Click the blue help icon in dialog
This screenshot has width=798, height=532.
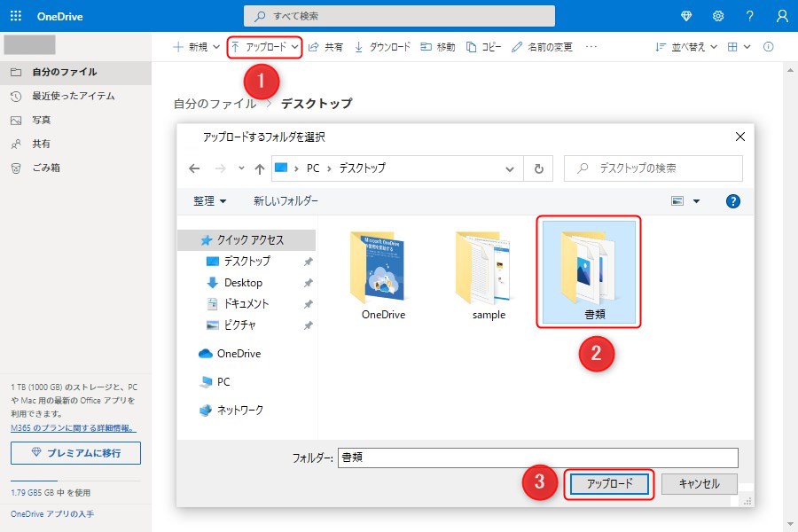click(732, 201)
